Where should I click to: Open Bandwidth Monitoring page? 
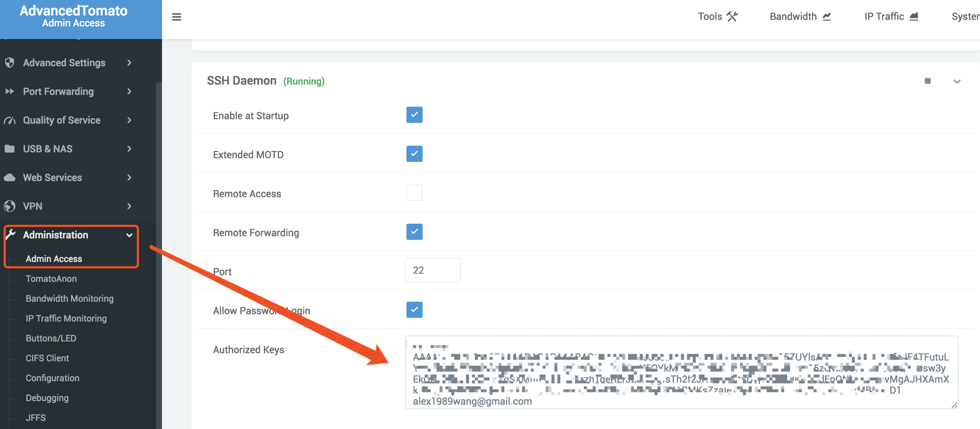70,298
